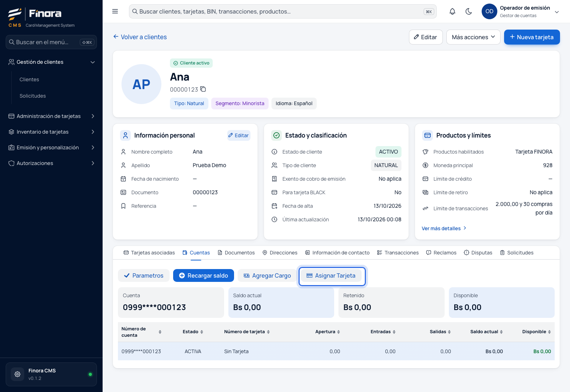Click Volver a clientes link
Screen dimensions: 570x392
coord(140,37)
